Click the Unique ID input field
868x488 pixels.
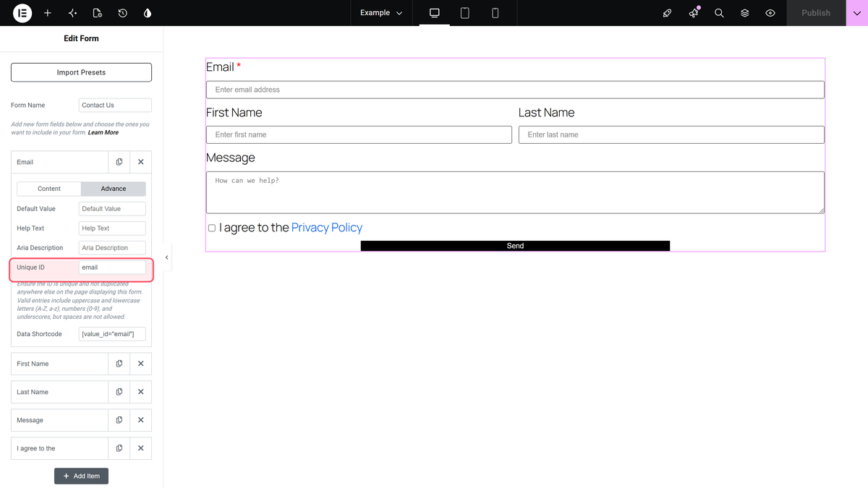pyautogui.click(x=112, y=267)
